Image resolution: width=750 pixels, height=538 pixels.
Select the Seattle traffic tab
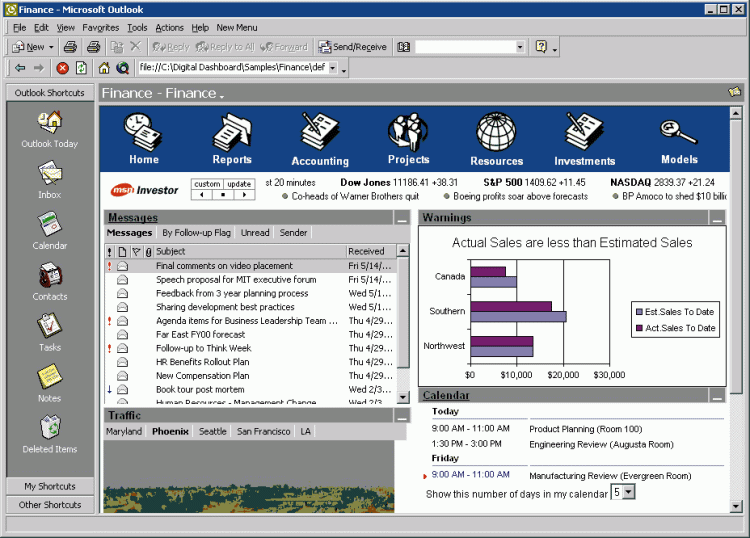point(212,431)
